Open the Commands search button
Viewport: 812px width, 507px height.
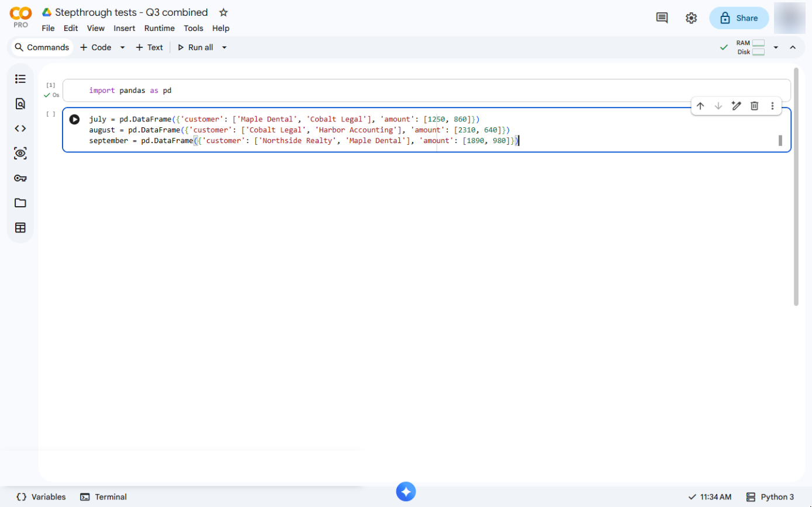(x=42, y=47)
